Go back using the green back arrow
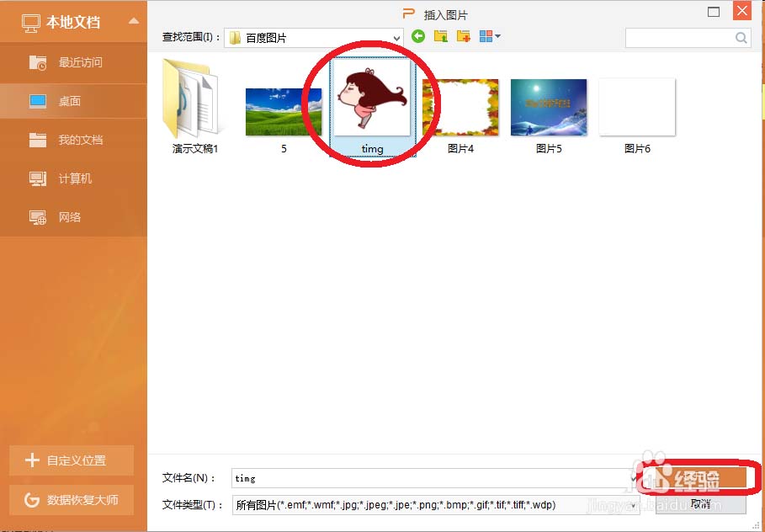765x532 pixels. tap(417, 37)
